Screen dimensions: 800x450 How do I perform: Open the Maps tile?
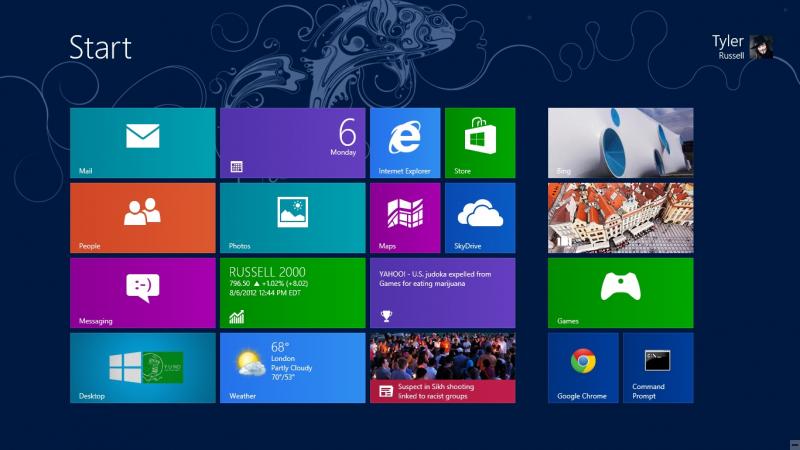click(405, 218)
